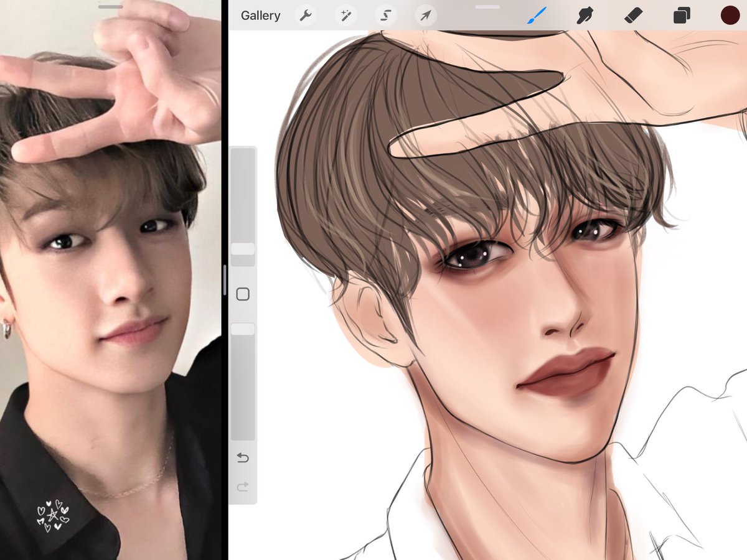Undo the last brush stroke
This screenshot has width=747, height=560.
pyautogui.click(x=243, y=458)
